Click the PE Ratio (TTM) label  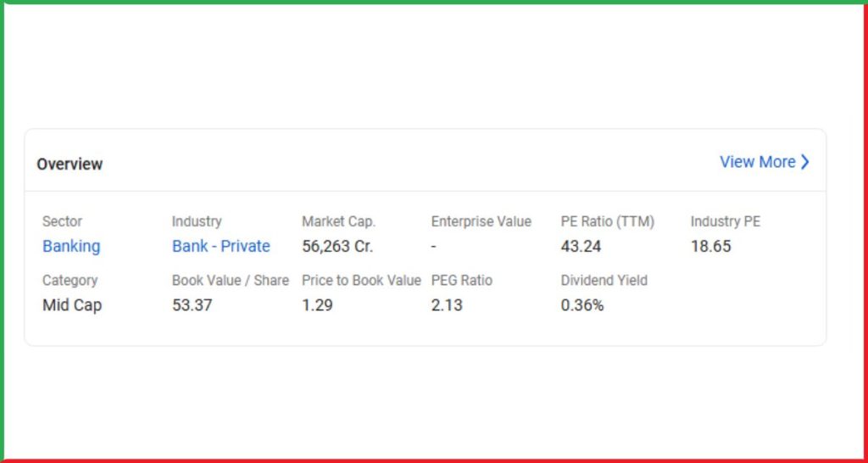coord(607,222)
